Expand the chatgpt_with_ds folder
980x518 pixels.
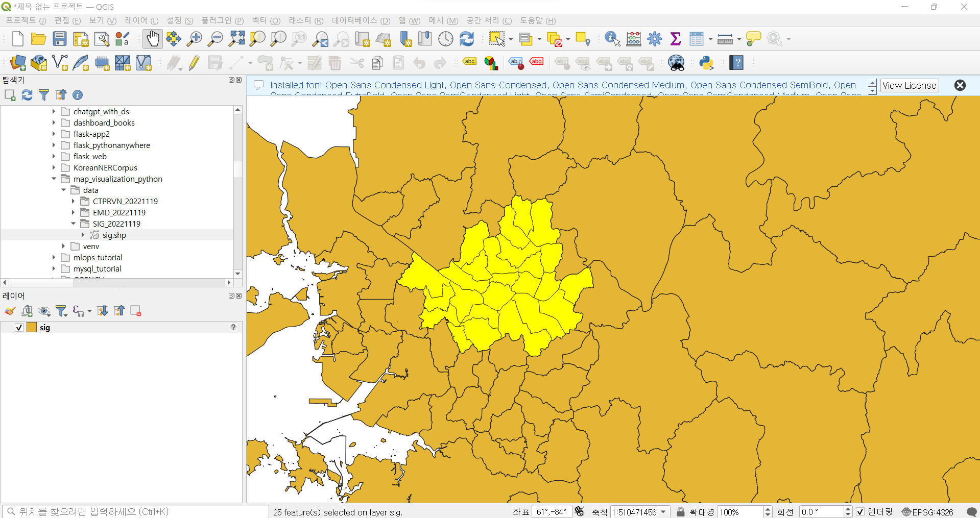54,111
